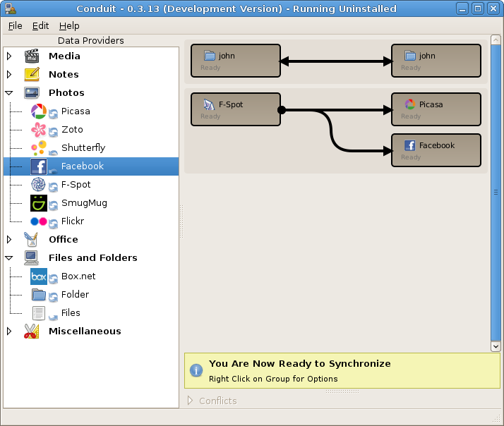Screen dimensions: 504x426
Task: Click the sync arrows icon beside Picasa
Action: (54, 114)
